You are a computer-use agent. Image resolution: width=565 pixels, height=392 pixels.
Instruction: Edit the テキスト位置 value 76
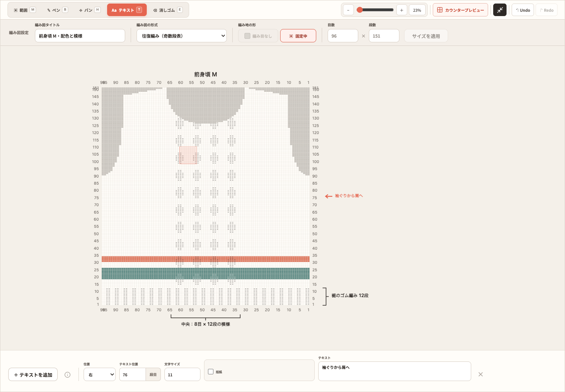coord(133,374)
